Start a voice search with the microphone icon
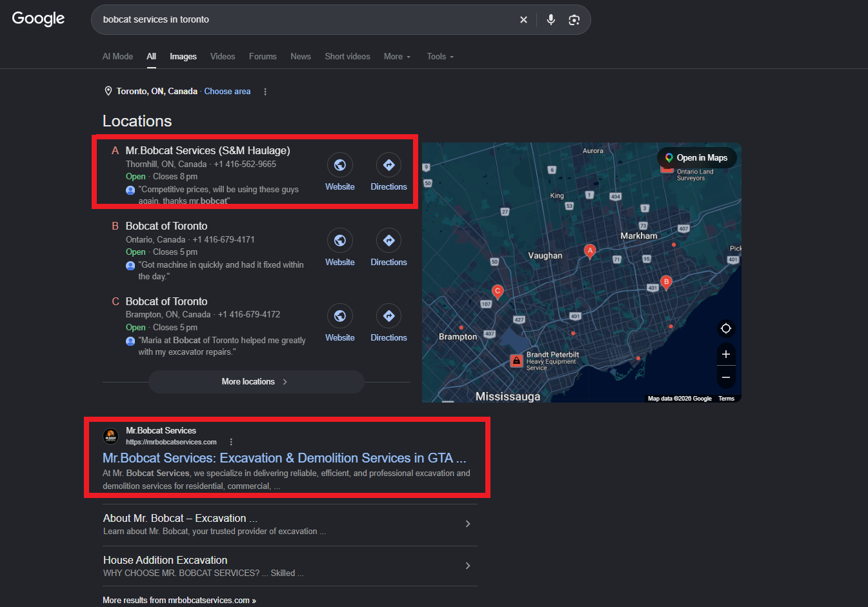 point(550,20)
